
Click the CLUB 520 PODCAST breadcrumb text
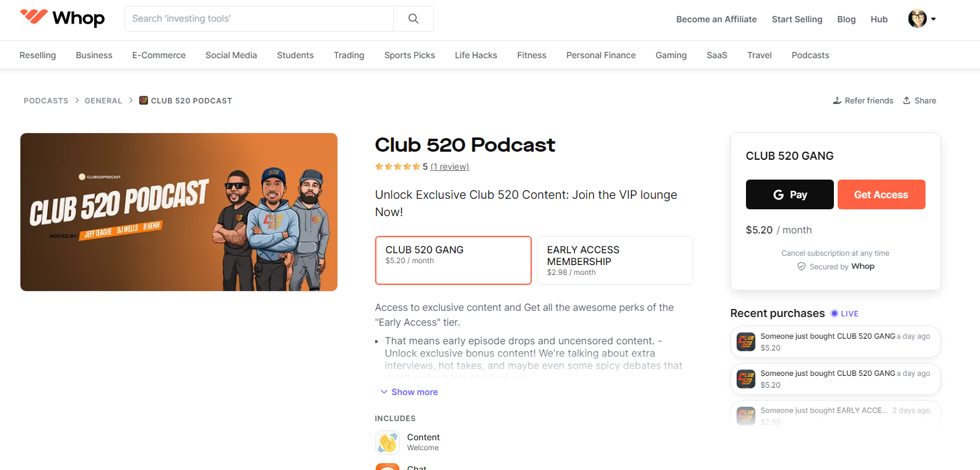(x=191, y=100)
